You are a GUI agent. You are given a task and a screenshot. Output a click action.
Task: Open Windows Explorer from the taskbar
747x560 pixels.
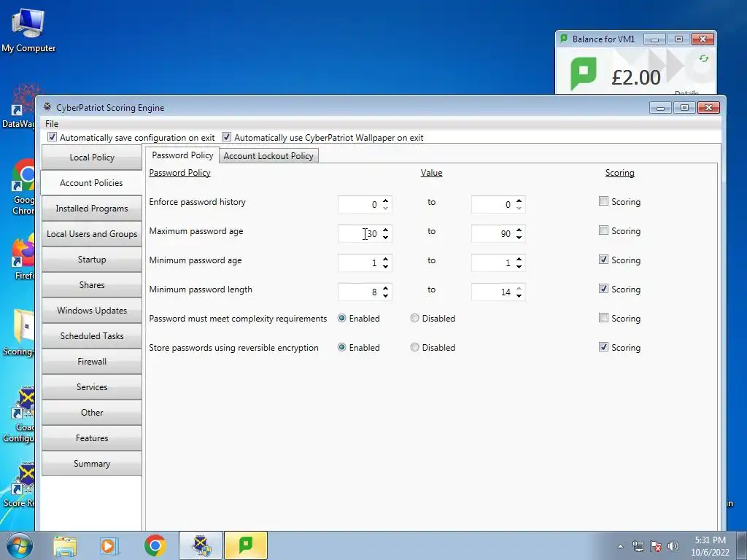coord(65,545)
